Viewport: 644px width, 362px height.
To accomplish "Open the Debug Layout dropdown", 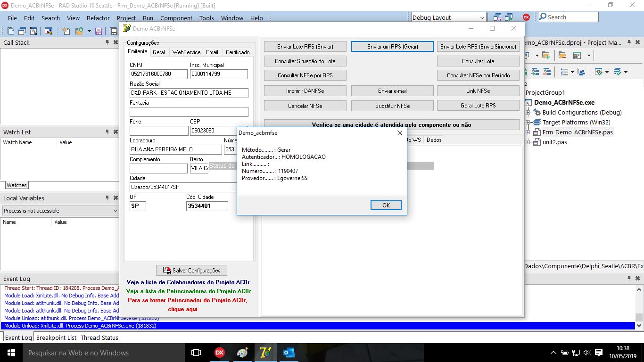I will pyautogui.click(x=482, y=18).
